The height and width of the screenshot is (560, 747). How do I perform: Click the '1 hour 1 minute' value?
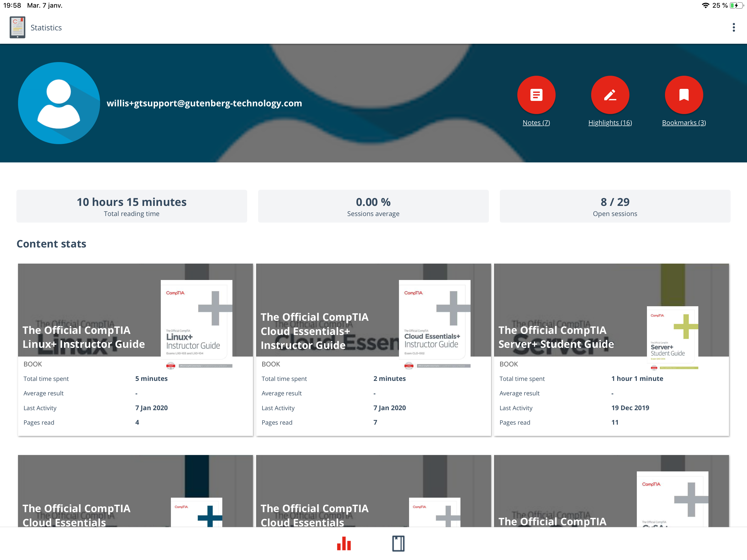637,379
